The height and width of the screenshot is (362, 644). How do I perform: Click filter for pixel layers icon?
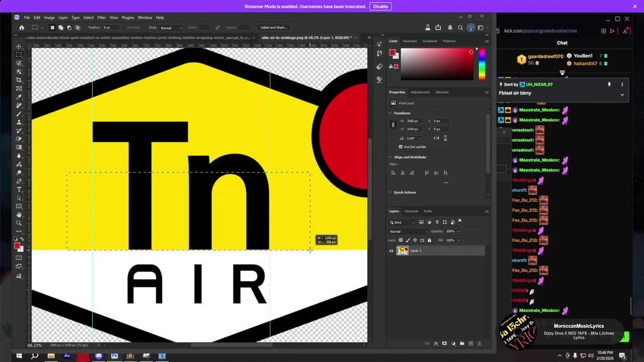tap(421, 222)
